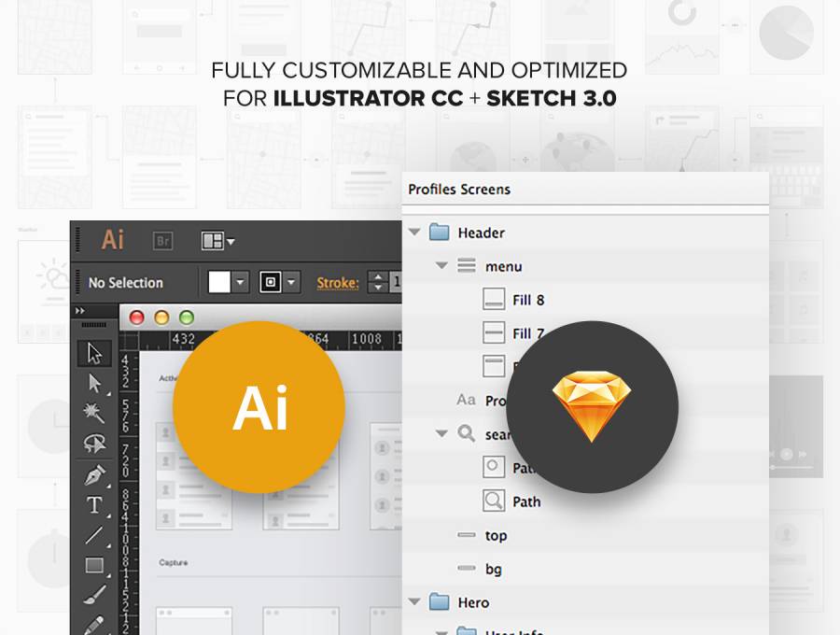
Task: Click the white fill color swatch
Action: point(219,282)
